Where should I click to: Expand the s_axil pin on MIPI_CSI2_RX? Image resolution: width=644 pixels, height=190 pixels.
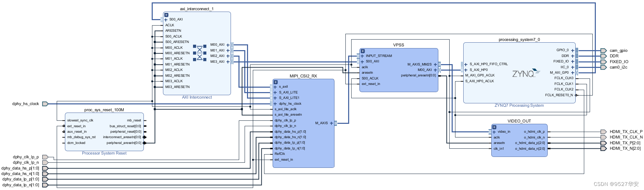275,87
